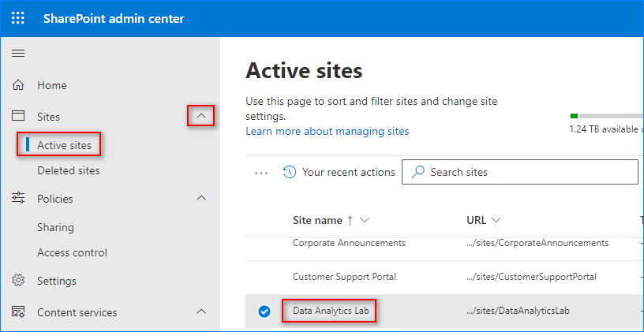
Task: Click the .../sites/CustomerSupportPortal URL cell
Action: coord(531,277)
